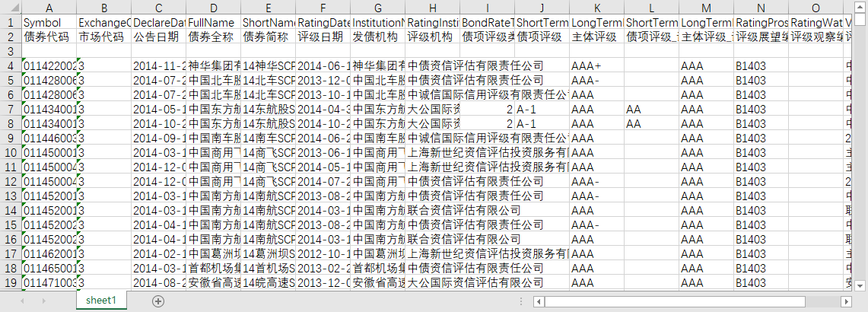Image resolution: width=868 pixels, height=312 pixels.
Task: Click the "主体评级" cell in column K
Action: (x=596, y=37)
